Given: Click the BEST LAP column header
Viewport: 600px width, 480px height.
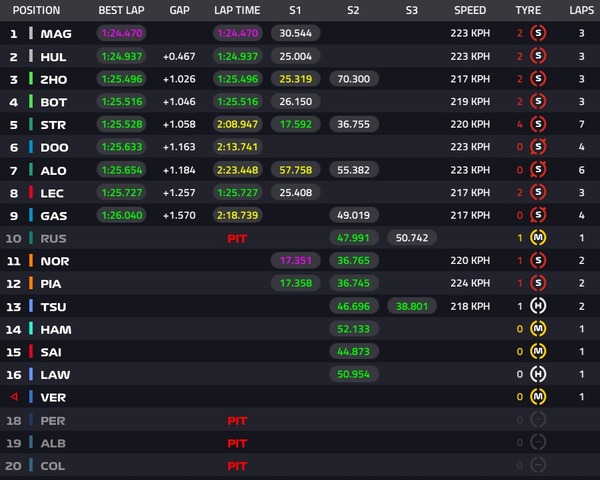Looking at the screenshot, I should point(120,10).
